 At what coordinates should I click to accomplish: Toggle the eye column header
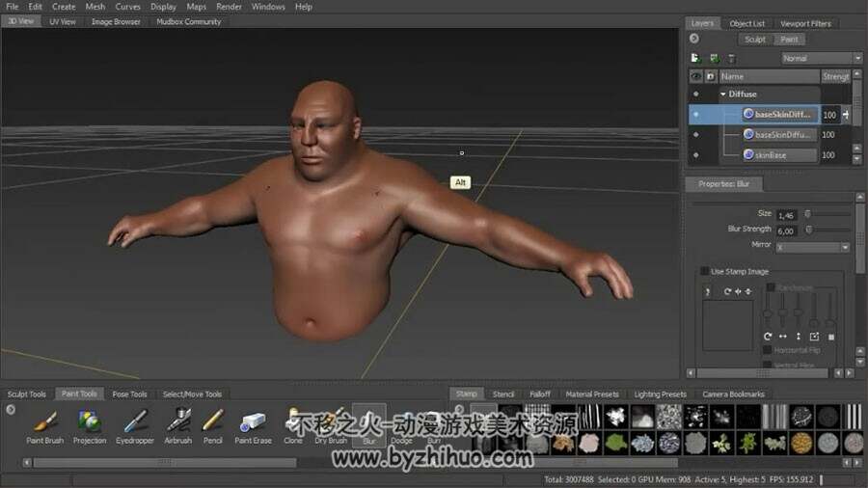695,76
